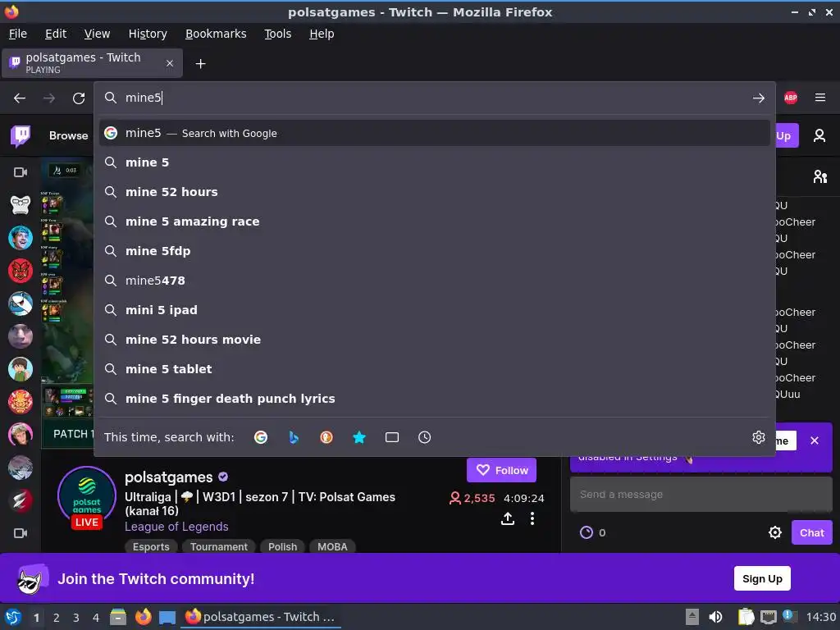Screen dimensions: 840x630
Task: Search in open tabs icon
Action: [x=392, y=437]
